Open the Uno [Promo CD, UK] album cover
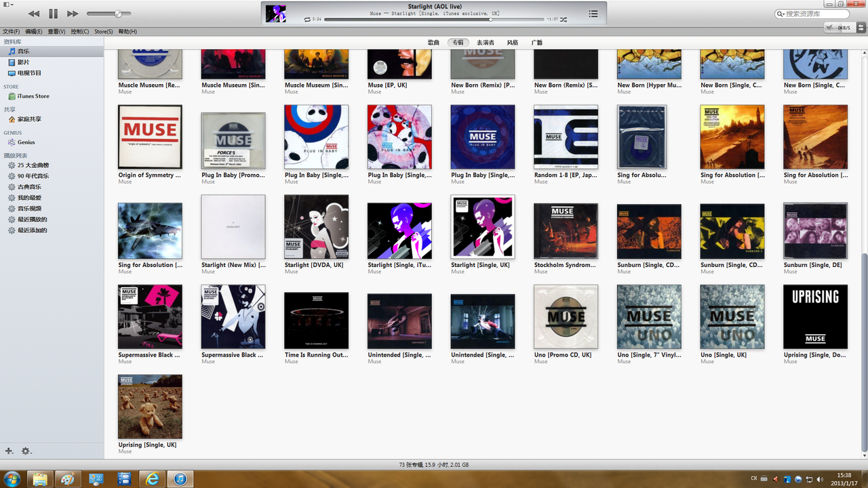This screenshot has width=868, height=488. (566, 317)
